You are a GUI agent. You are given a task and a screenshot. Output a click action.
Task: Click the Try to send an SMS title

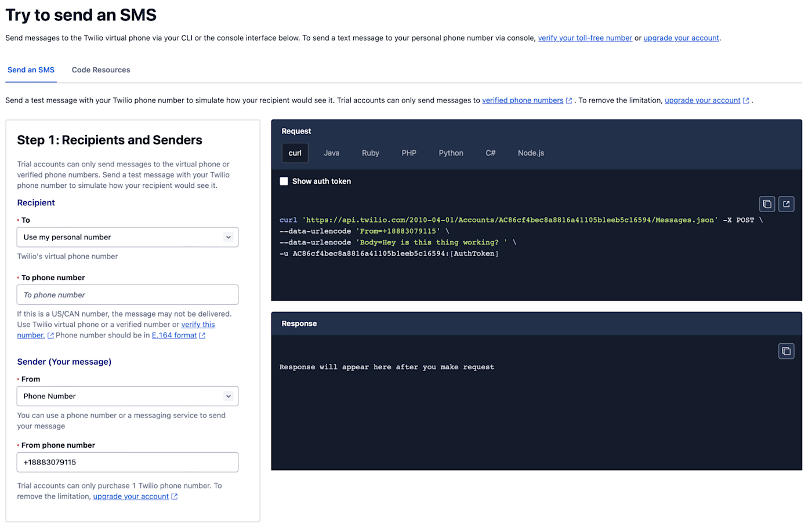(81, 15)
